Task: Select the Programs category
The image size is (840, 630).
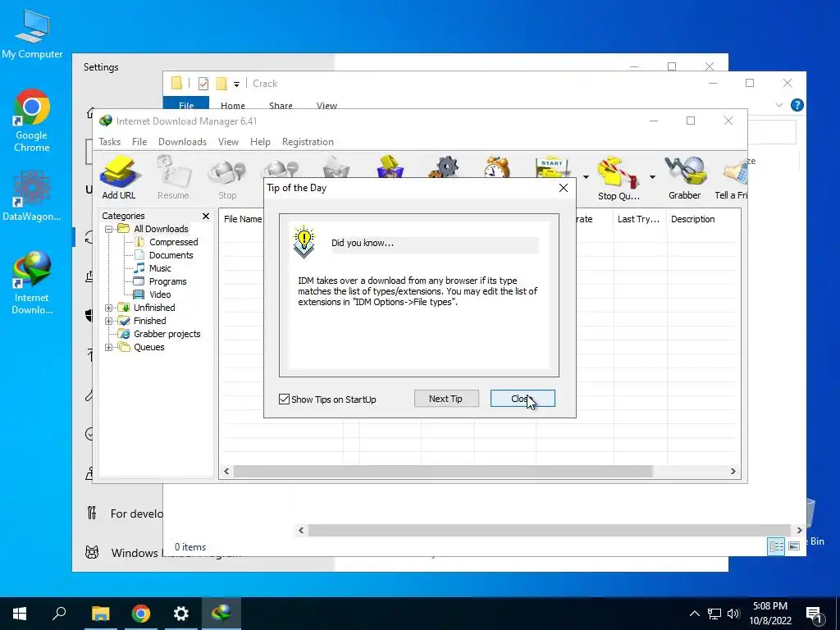Action: coord(167,282)
